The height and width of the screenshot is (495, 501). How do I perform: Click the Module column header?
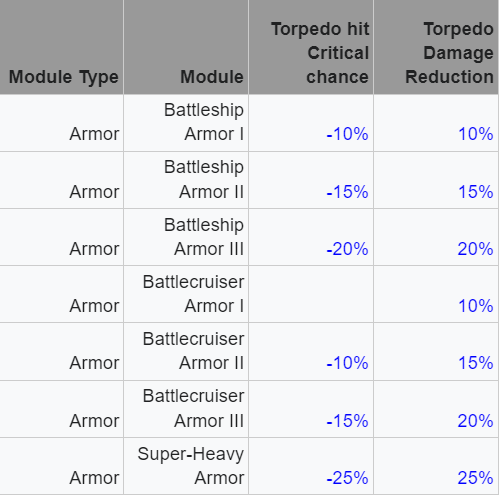pyautogui.click(x=186, y=47)
